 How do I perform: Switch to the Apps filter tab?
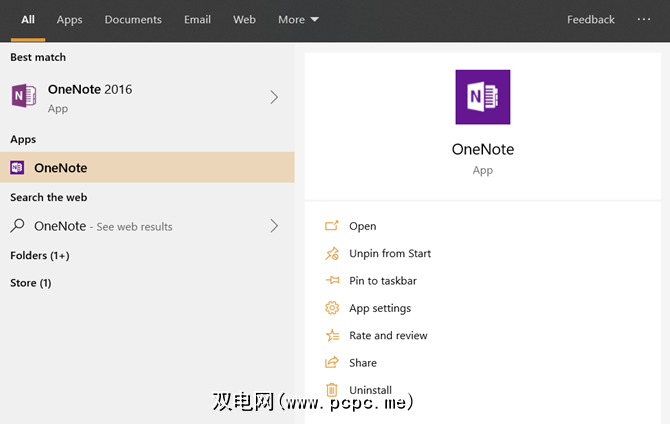pos(70,20)
